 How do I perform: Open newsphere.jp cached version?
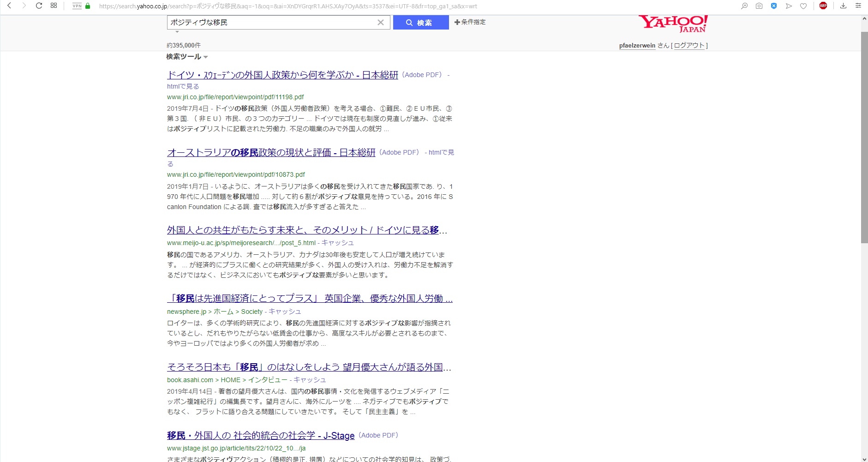click(x=285, y=312)
